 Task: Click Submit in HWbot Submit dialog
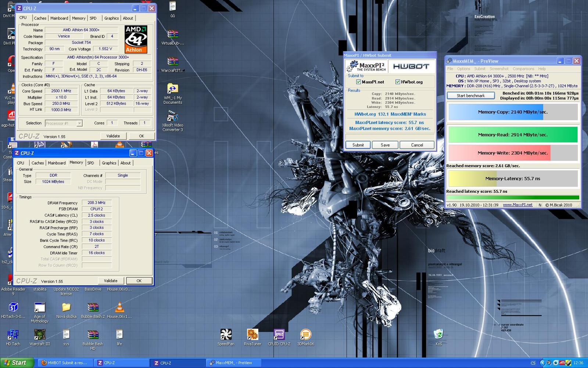pyautogui.click(x=358, y=145)
